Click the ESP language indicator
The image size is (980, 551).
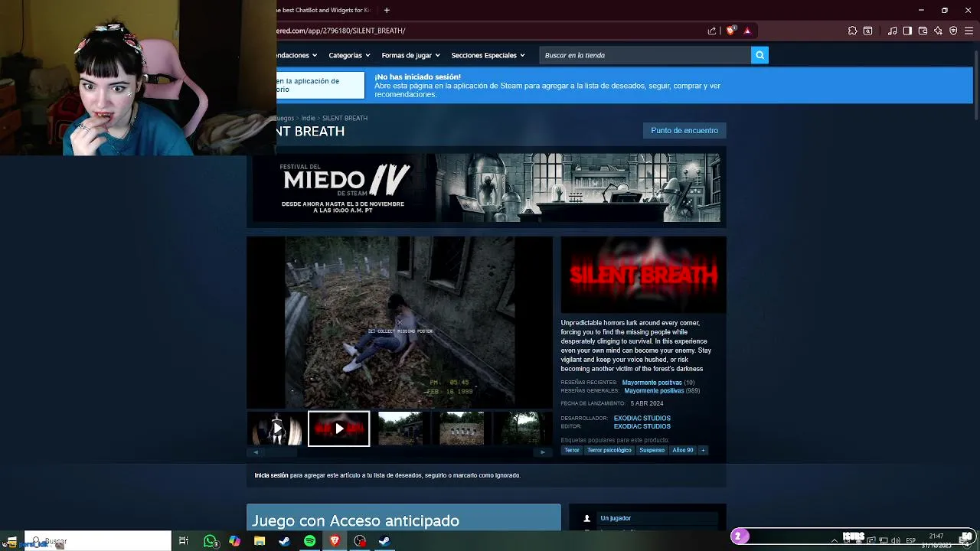coord(911,541)
